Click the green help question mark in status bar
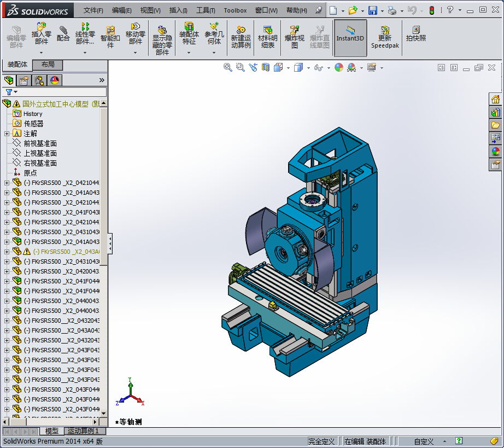The image size is (504, 448). pos(459,441)
